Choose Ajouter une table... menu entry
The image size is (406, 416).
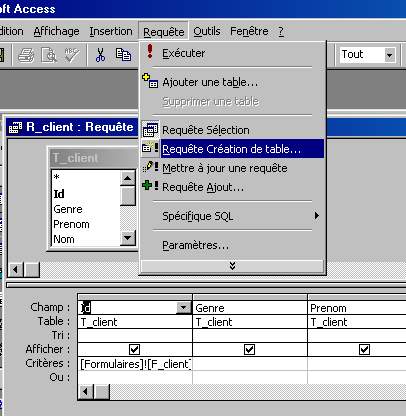[x=232, y=82]
